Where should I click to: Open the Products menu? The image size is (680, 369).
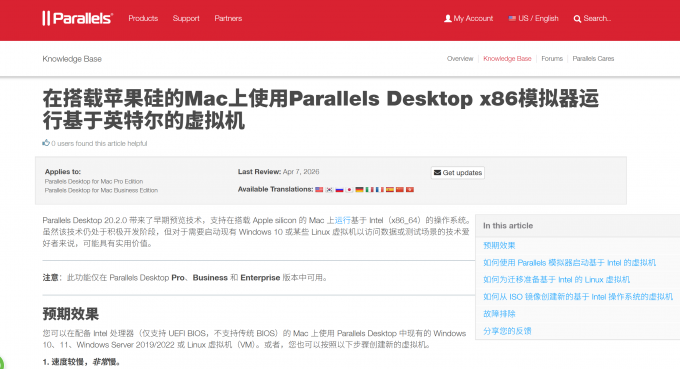pos(143,18)
